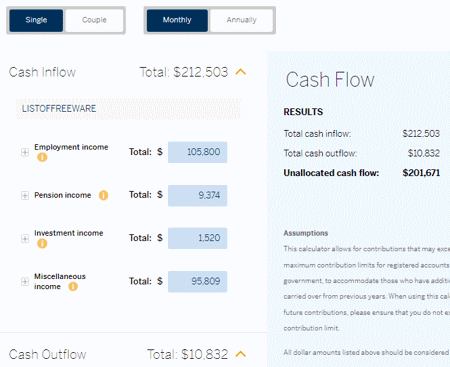This screenshot has width=450, height=367.
Task: Click the $201,671 unallocated value
Action: tap(421, 173)
